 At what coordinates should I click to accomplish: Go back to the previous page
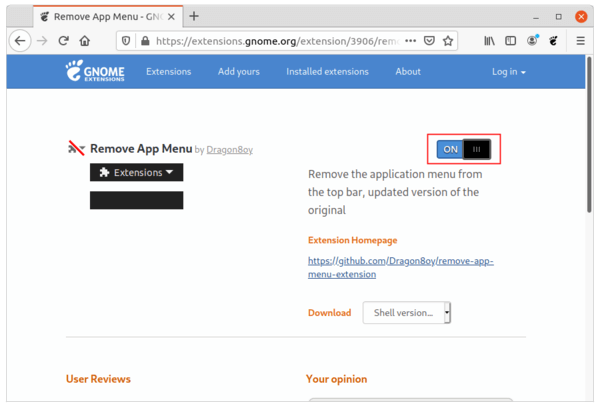20,41
